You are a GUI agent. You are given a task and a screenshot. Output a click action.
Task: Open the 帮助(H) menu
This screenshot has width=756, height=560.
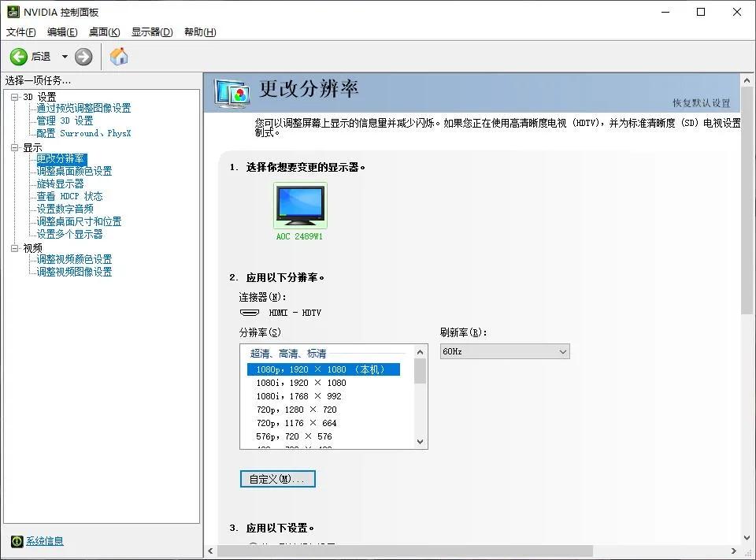(200, 32)
